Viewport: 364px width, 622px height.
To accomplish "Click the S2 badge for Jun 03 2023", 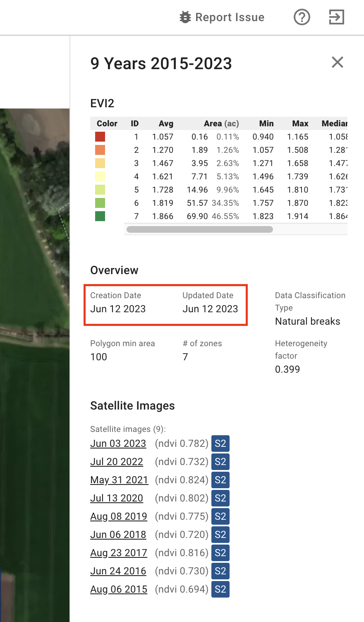I will (x=220, y=444).
